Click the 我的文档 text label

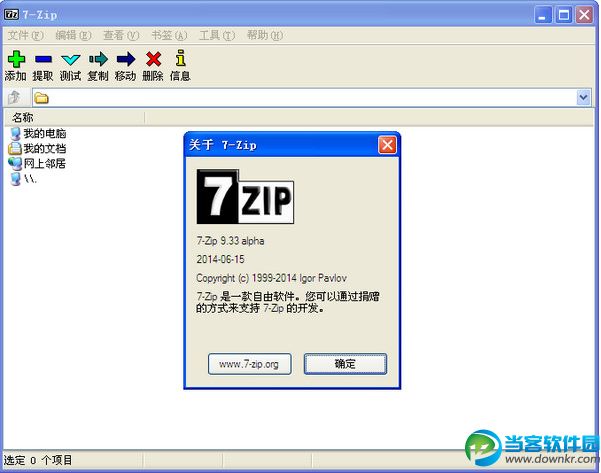tap(45, 148)
